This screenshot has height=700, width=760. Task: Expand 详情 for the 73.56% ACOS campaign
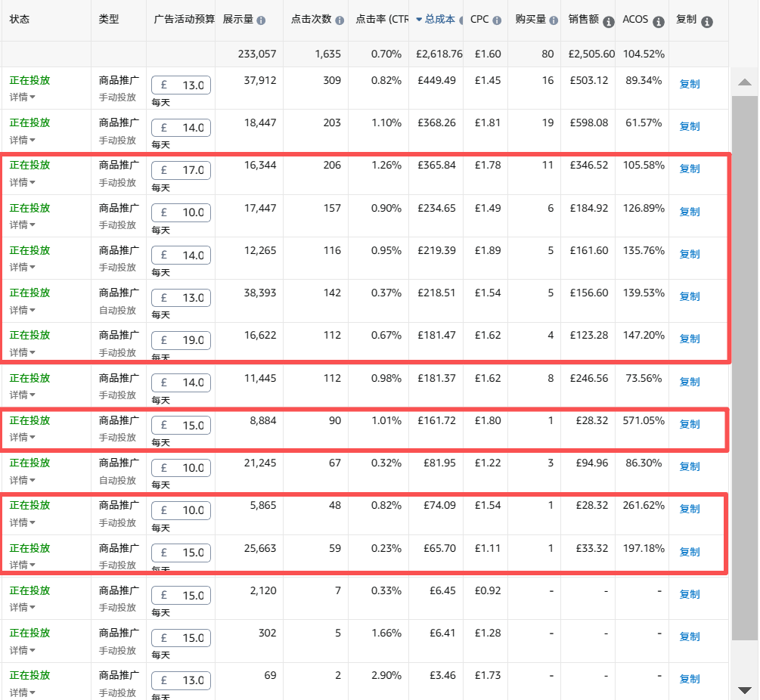tap(23, 395)
